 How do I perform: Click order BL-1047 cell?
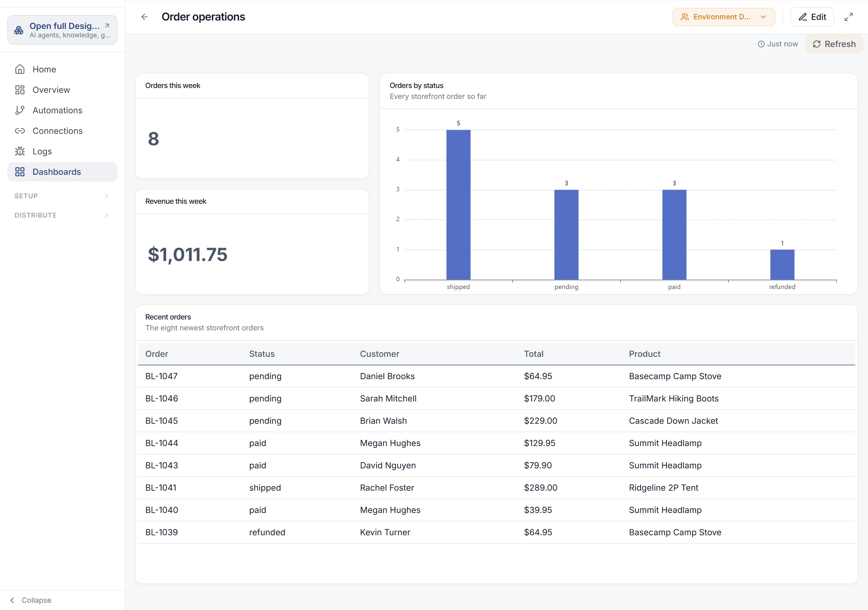point(162,376)
